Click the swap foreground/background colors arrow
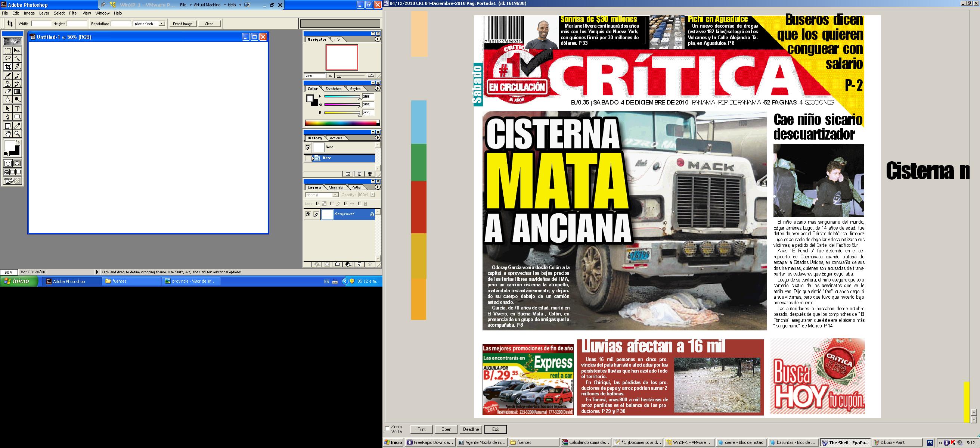Viewport: 980px width, 448px height. (18, 142)
